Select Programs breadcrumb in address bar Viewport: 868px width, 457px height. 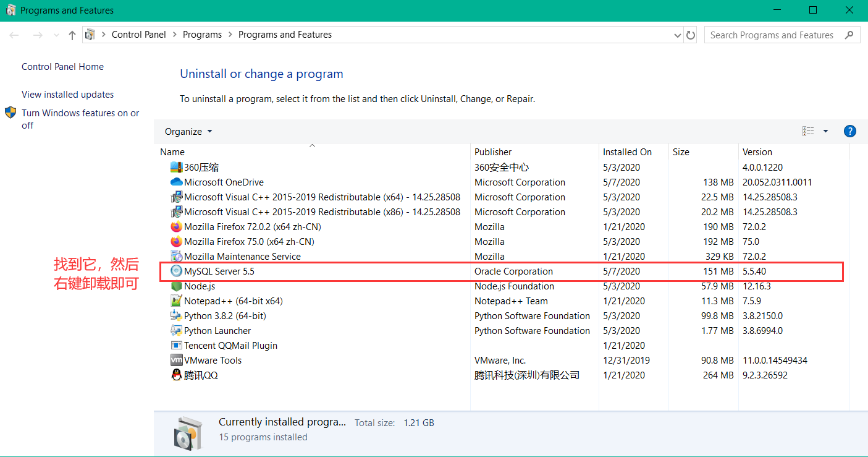click(x=202, y=35)
